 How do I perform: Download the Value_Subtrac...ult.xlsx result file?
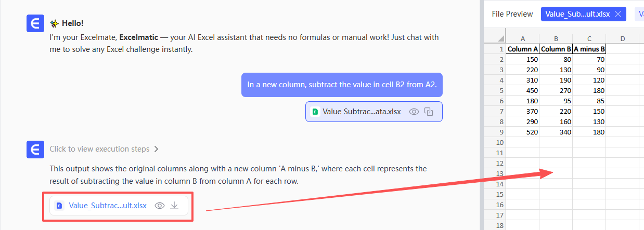(175, 206)
